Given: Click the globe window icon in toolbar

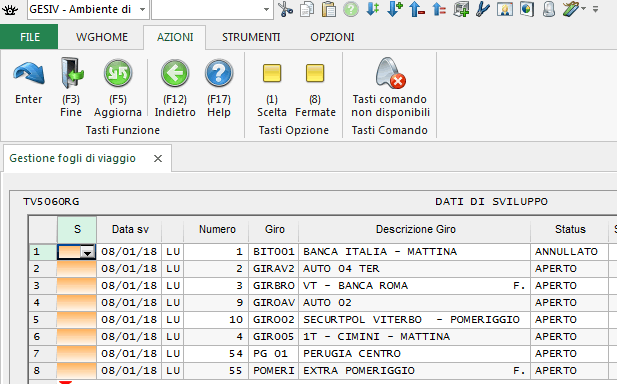Looking at the screenshot, I should [526, 9].
